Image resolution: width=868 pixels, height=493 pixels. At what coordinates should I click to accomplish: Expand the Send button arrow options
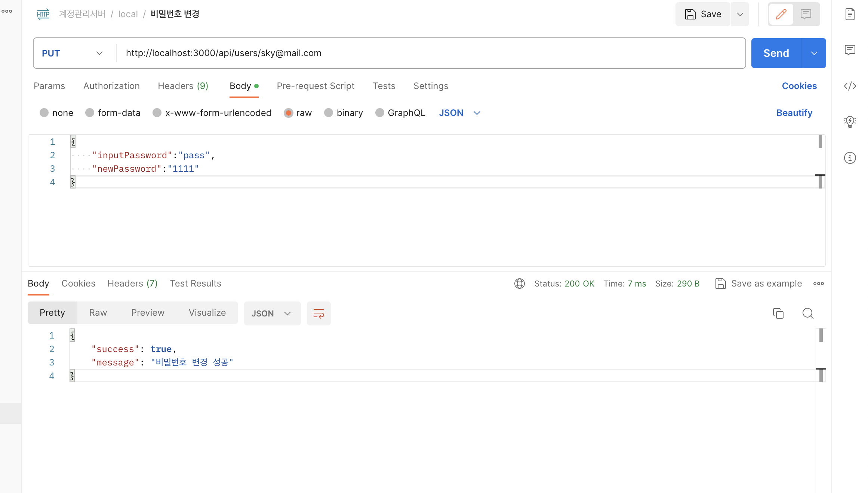click(814, 53)
